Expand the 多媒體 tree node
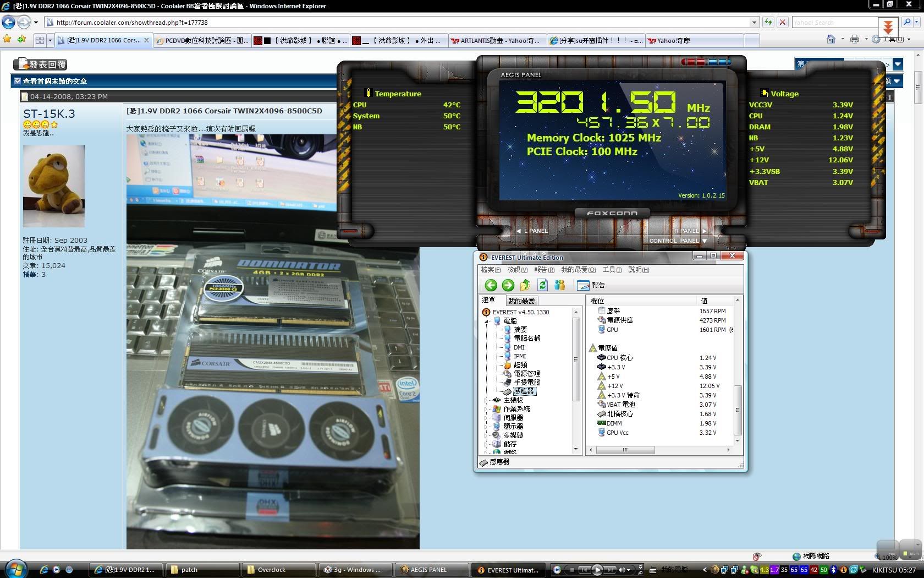This screenshot has width=924, height=578. click(x=486, y=435)
